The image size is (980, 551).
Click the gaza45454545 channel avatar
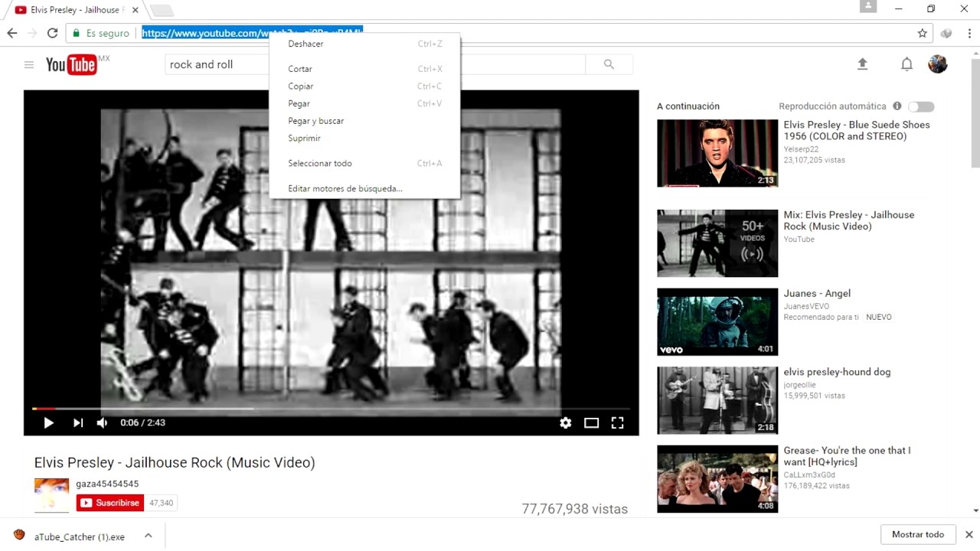click(51, 495)
